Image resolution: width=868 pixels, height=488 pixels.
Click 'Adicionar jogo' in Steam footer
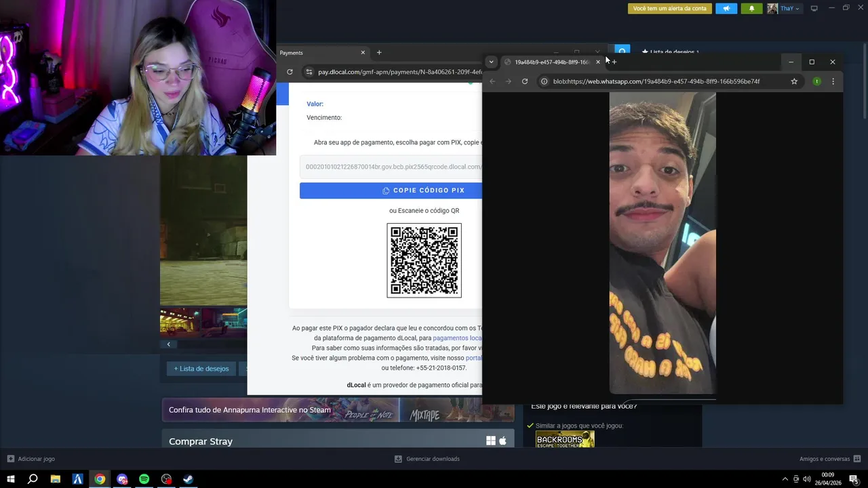tap(31, 459)
